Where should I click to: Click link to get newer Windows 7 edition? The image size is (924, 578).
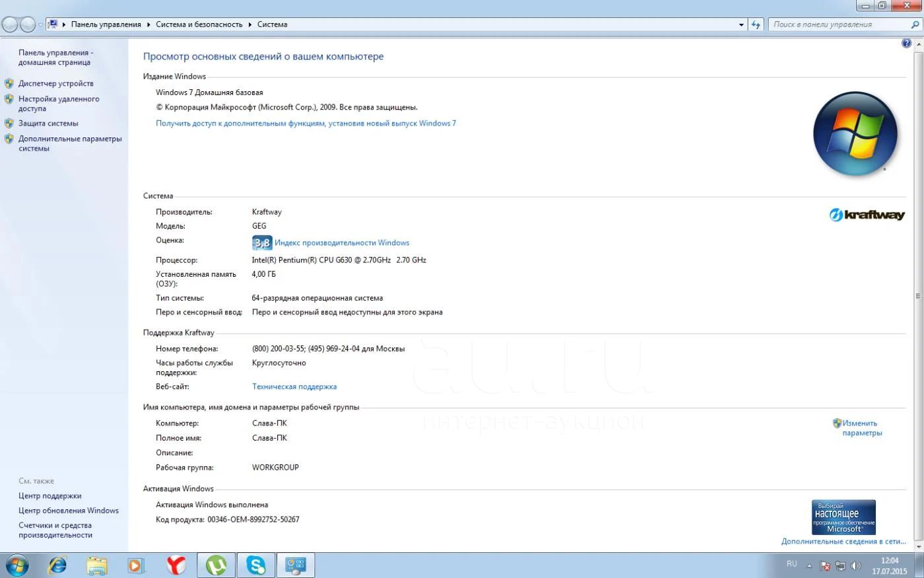tap(306, 124)
